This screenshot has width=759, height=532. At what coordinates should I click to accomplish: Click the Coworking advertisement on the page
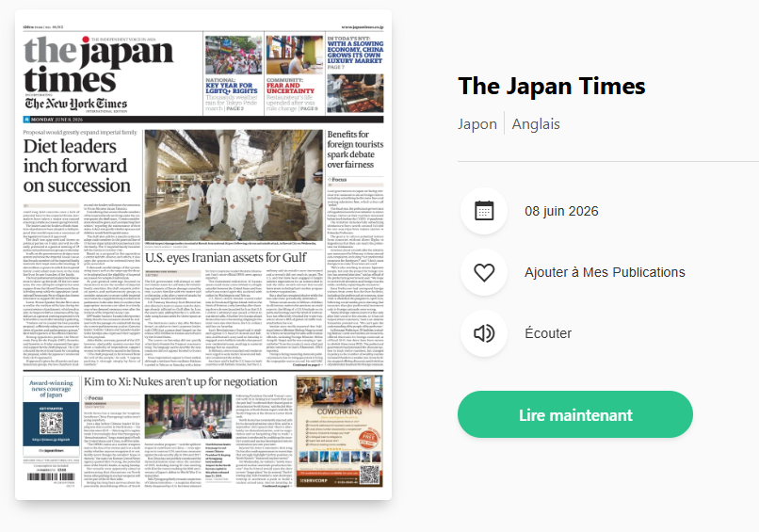[339, 431]
